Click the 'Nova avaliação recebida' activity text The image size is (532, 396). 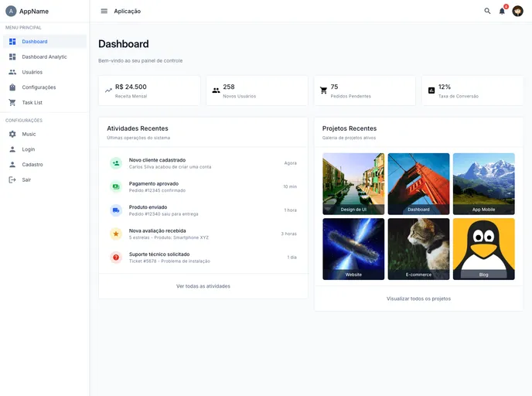pyautogui.click(x=158, y=230)
